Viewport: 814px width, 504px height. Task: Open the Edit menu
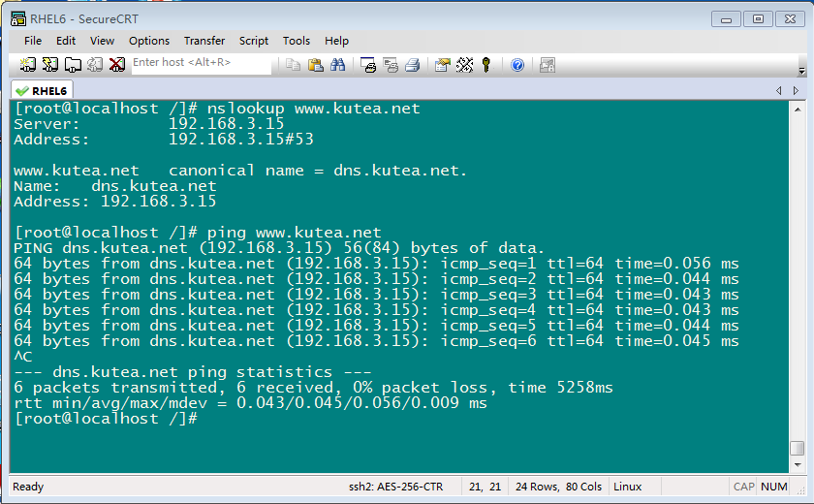pyautogui.click(x=66, y=41)
